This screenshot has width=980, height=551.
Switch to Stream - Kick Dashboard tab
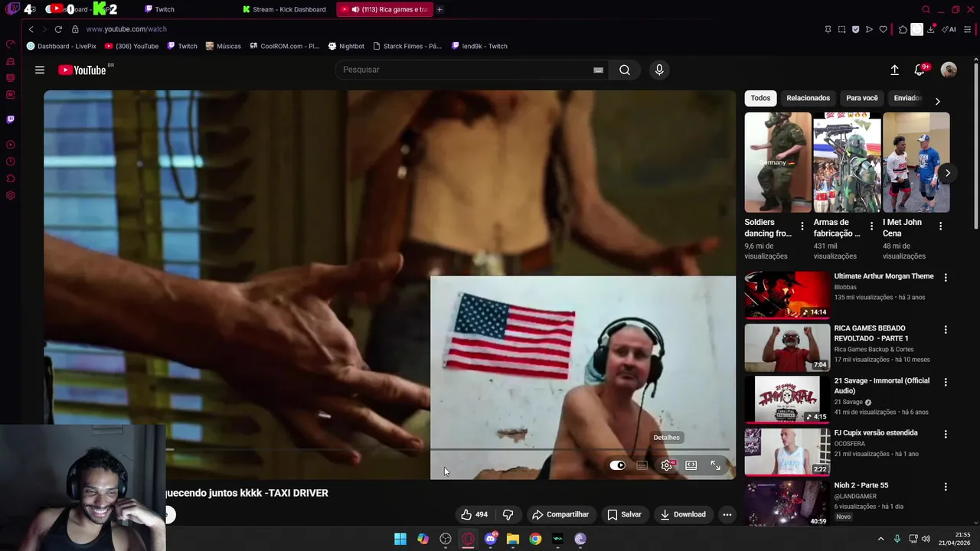coord(284,9)
